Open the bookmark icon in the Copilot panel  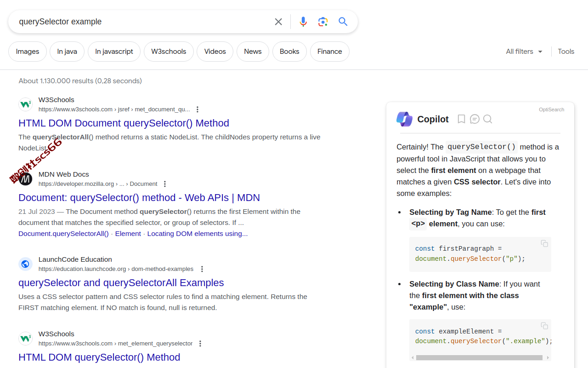(462, 119)
